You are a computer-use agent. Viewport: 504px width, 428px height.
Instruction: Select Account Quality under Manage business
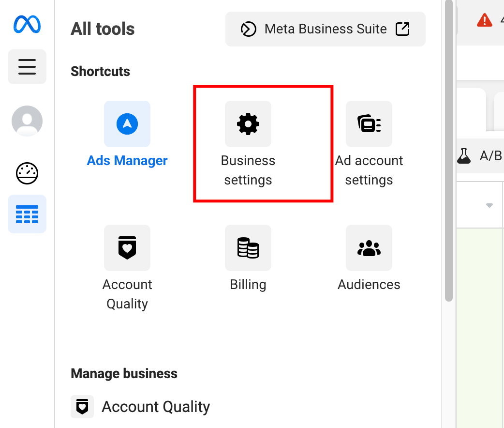140,407
